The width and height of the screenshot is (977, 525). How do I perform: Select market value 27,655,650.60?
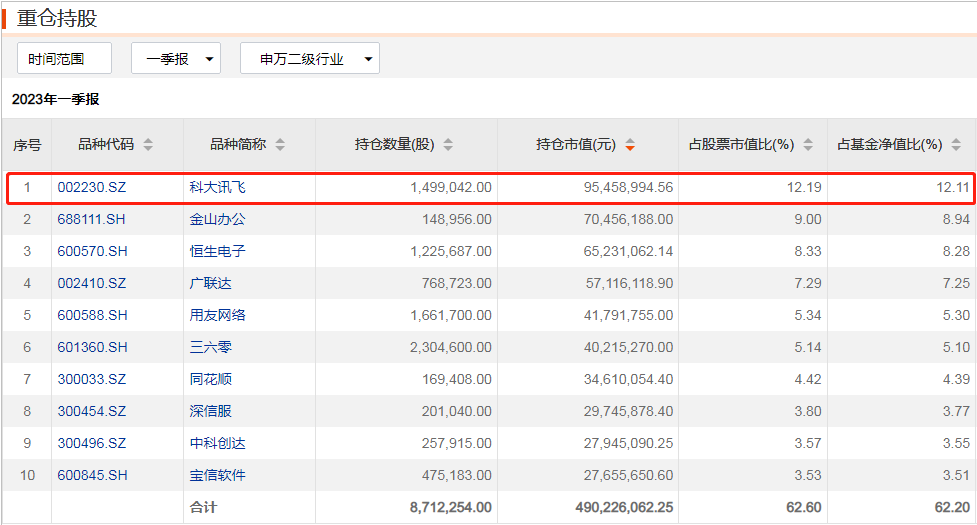628,475
